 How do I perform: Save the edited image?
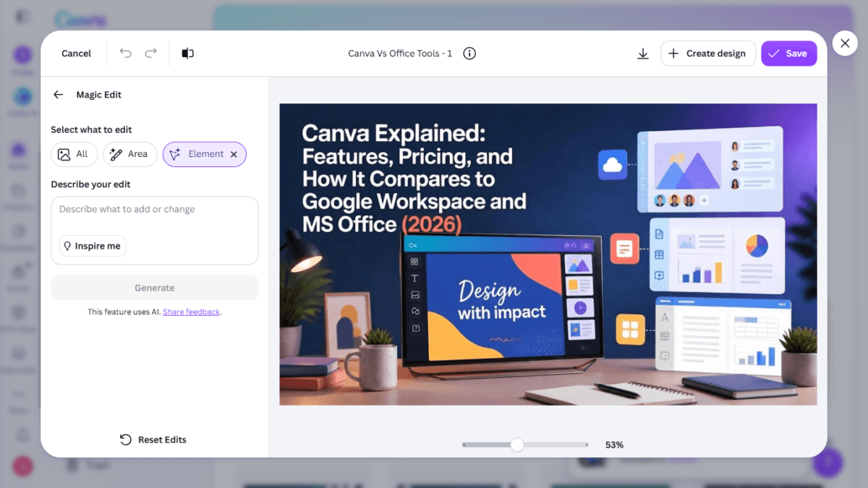click(789, 53)
